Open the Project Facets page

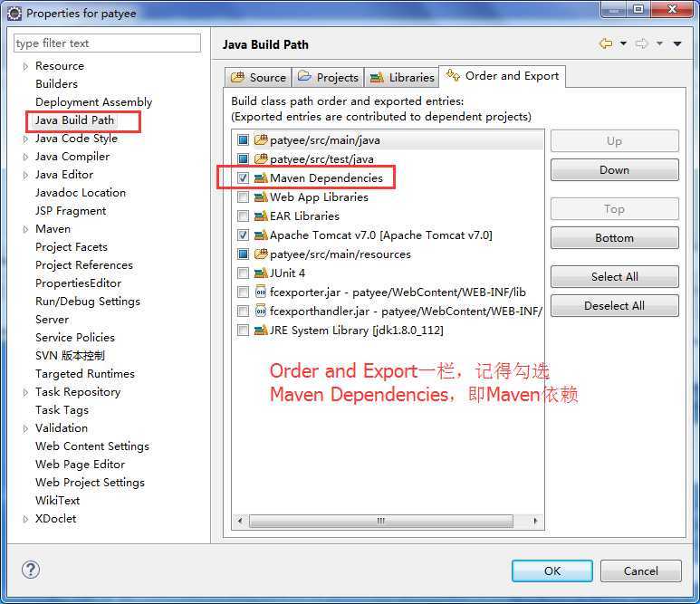tap(72, 247)
